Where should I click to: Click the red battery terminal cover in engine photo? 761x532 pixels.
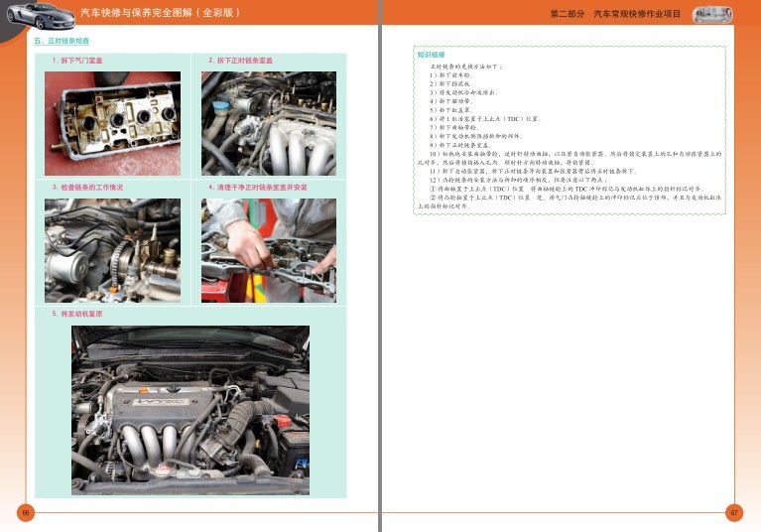click(x=282, y=421)
